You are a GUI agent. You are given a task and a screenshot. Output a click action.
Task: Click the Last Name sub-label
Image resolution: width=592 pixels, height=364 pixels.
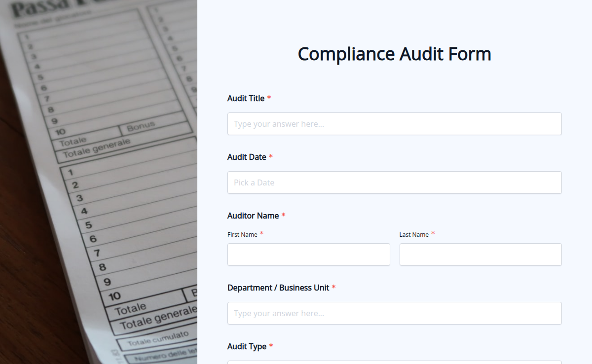[x=414, y=234]
